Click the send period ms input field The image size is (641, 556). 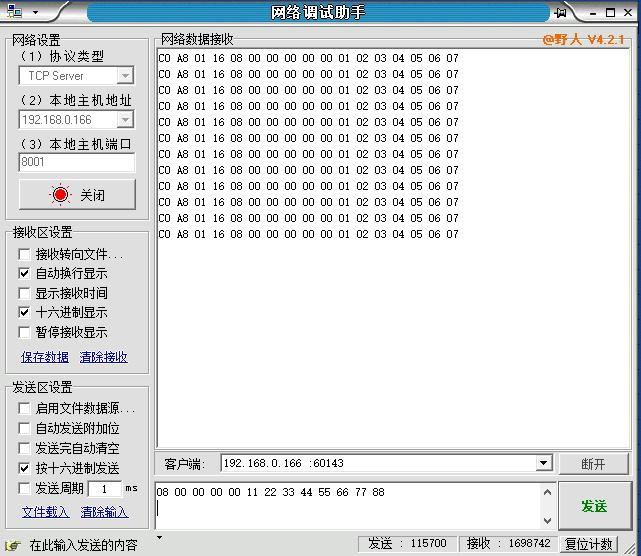click(104, 488)
